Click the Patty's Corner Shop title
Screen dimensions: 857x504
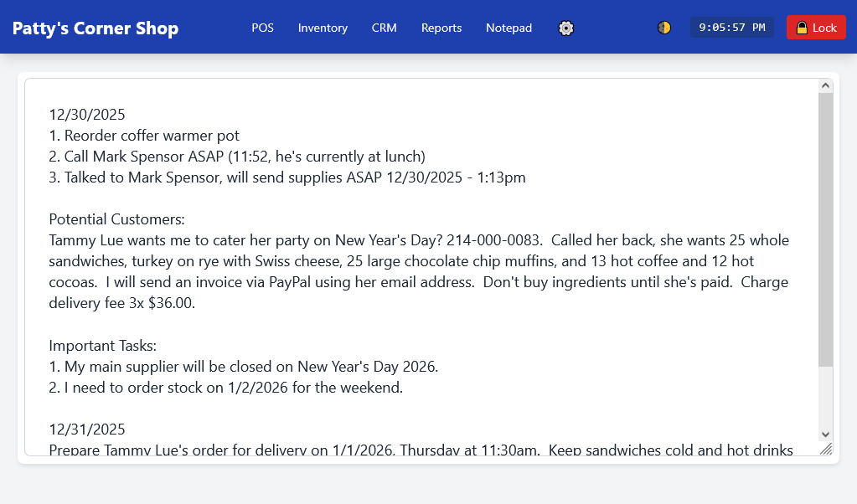click(x=96, y=28)
